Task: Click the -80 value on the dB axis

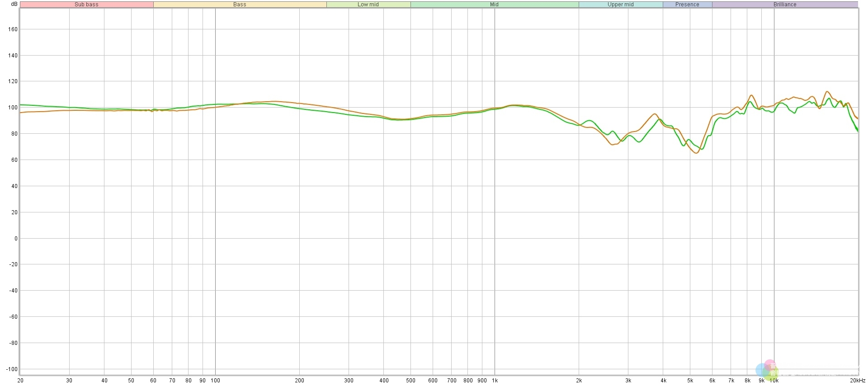Action: (x=13, y=343)
